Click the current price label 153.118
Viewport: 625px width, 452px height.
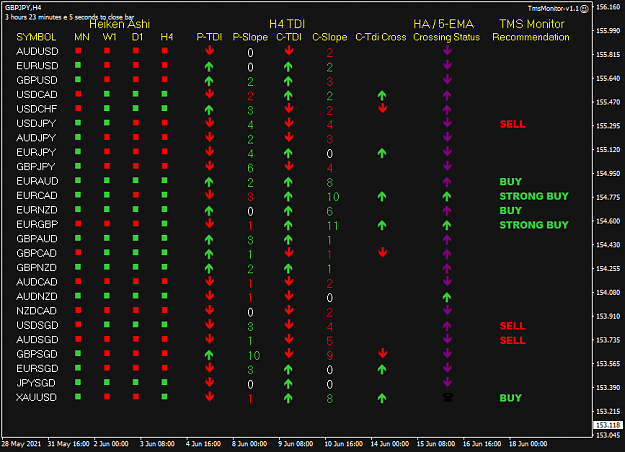(x=608, y=425)
